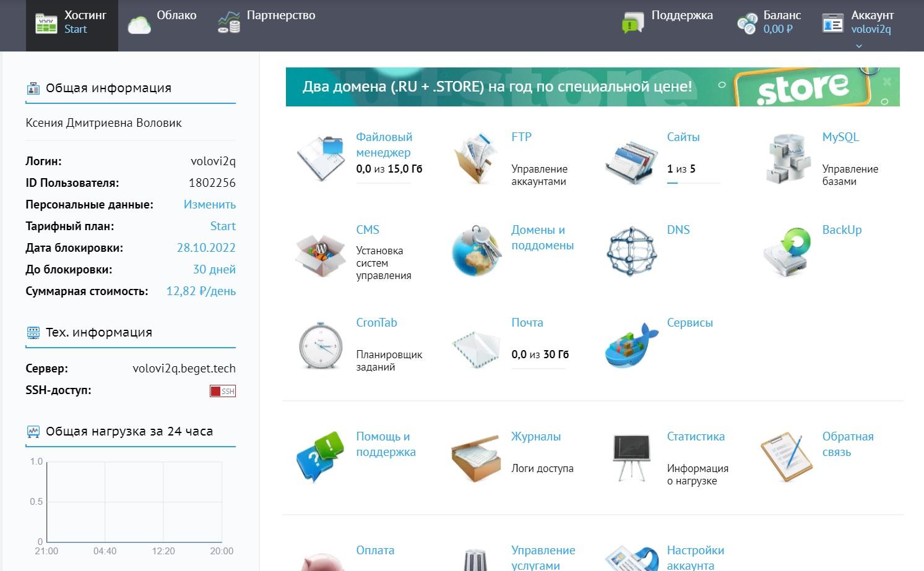Click the .store domain promo banner
The width and height of the screenshot is (924, 571).
coord(592,87)
